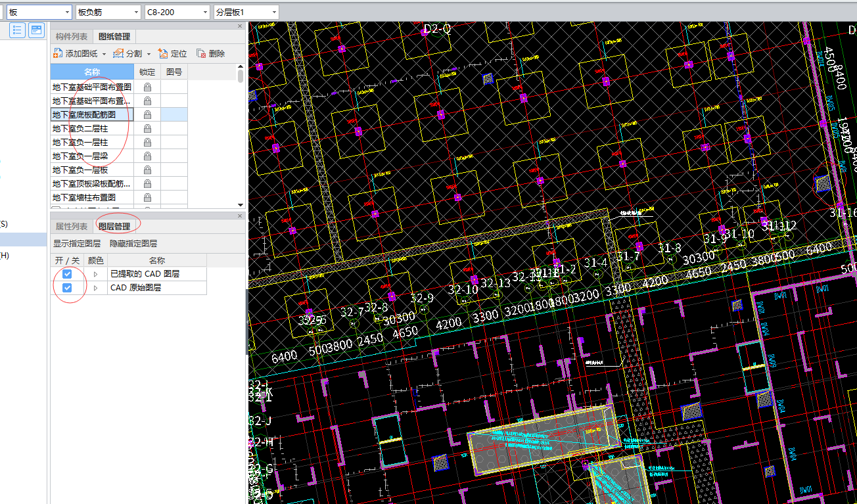The width and height of the screenshot is (857, 504).
Task: Switch to the 构件列表 tab
Action: click(72, 37)
